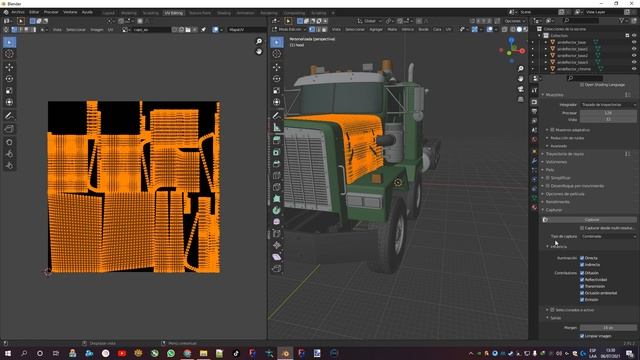The width and height of the screenshot is (640, 360).
Task: Open the Render properties tab icon
Action: coord(534,102)
